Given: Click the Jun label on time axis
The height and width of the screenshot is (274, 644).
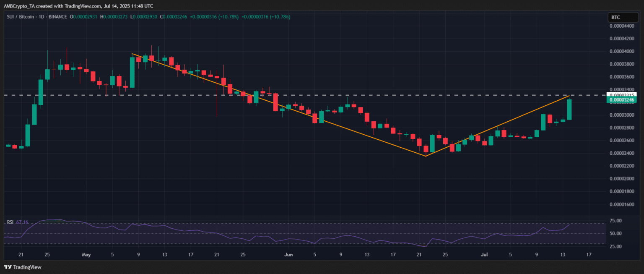Looking at the screenshot, I should [288, 255].
